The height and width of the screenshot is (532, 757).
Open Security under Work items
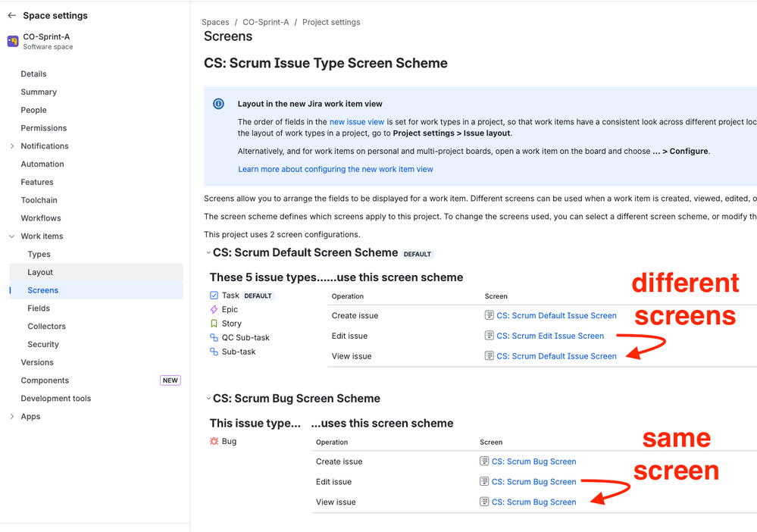(x=43, y=344)
